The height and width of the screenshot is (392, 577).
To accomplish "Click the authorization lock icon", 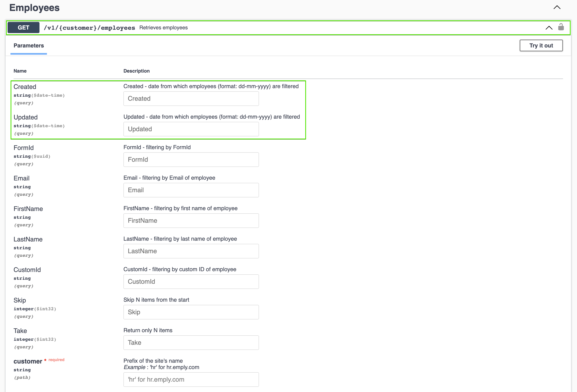I will (561, 27).
